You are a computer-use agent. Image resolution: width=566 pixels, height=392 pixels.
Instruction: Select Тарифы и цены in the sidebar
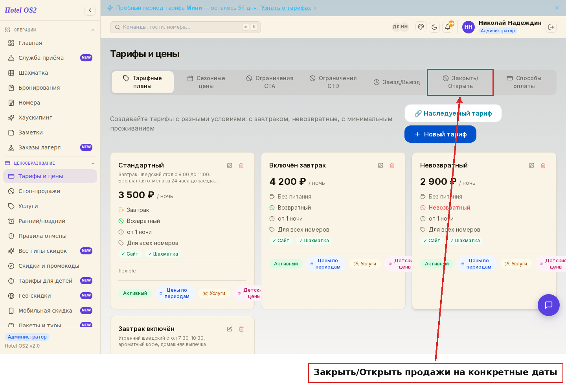click(x=50, y=176)
